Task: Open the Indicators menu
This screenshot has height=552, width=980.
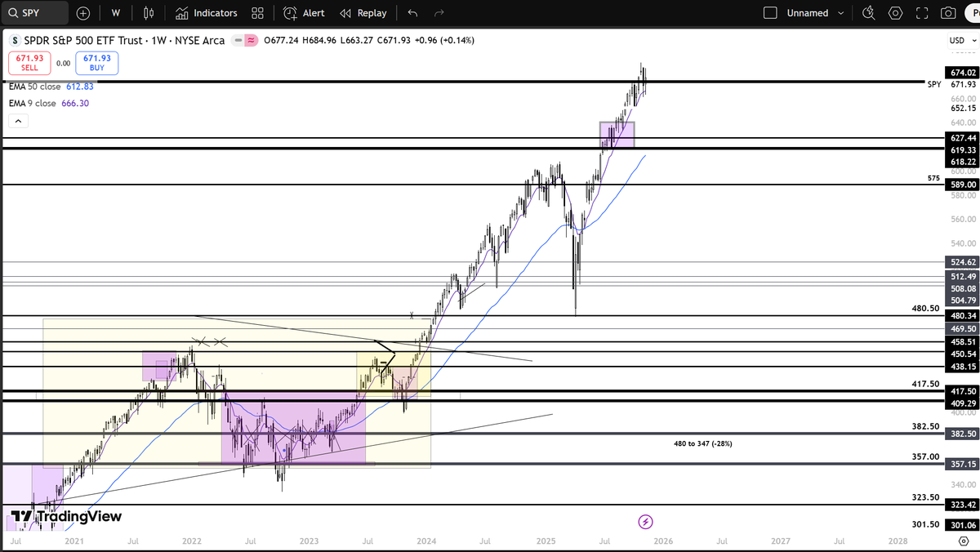Action: click(207, 13)
